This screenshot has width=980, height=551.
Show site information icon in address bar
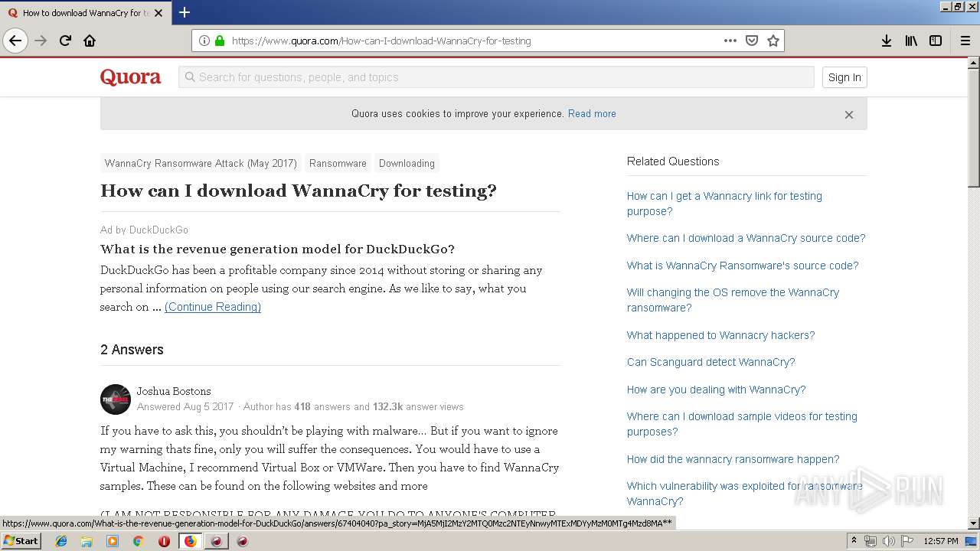(x=204, y=41)
